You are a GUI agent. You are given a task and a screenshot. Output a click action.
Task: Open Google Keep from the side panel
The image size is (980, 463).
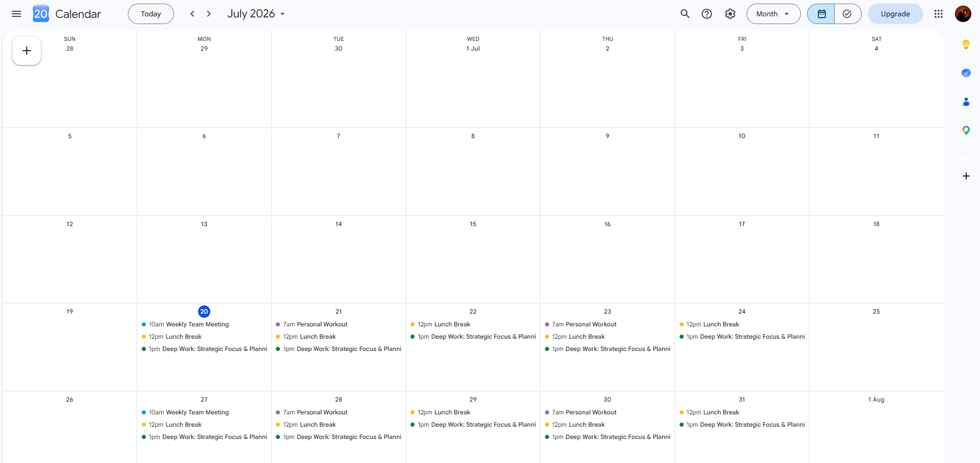pos(966,45)
